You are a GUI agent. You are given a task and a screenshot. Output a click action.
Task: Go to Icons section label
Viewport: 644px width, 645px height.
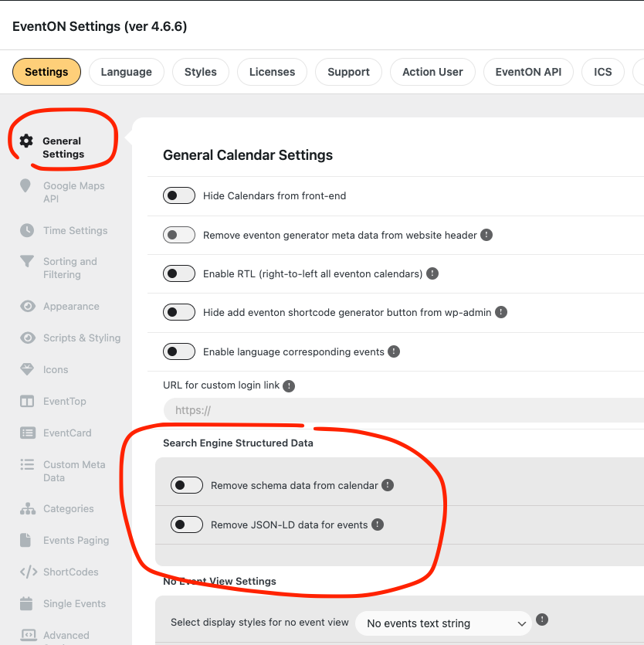(x=56, y=369)
